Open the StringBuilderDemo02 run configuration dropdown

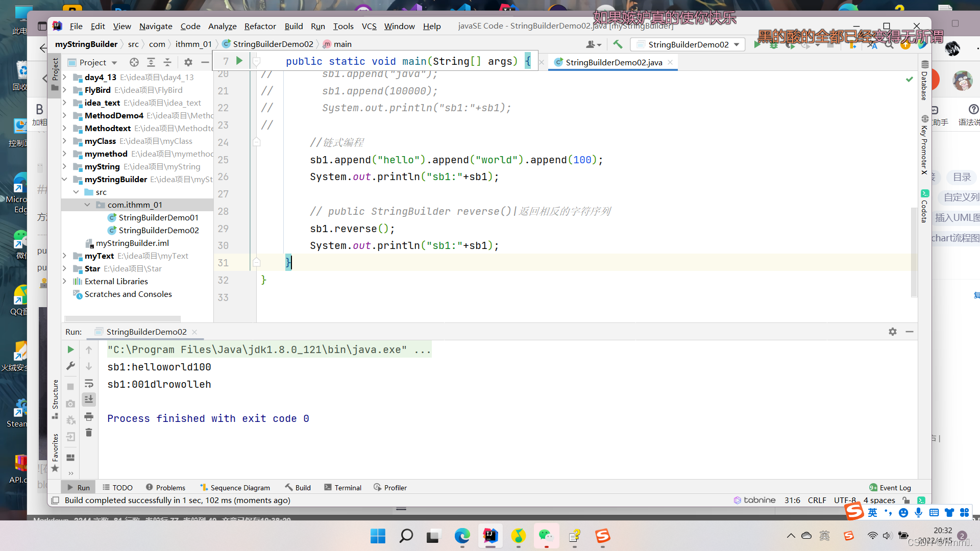pos(687,44)
